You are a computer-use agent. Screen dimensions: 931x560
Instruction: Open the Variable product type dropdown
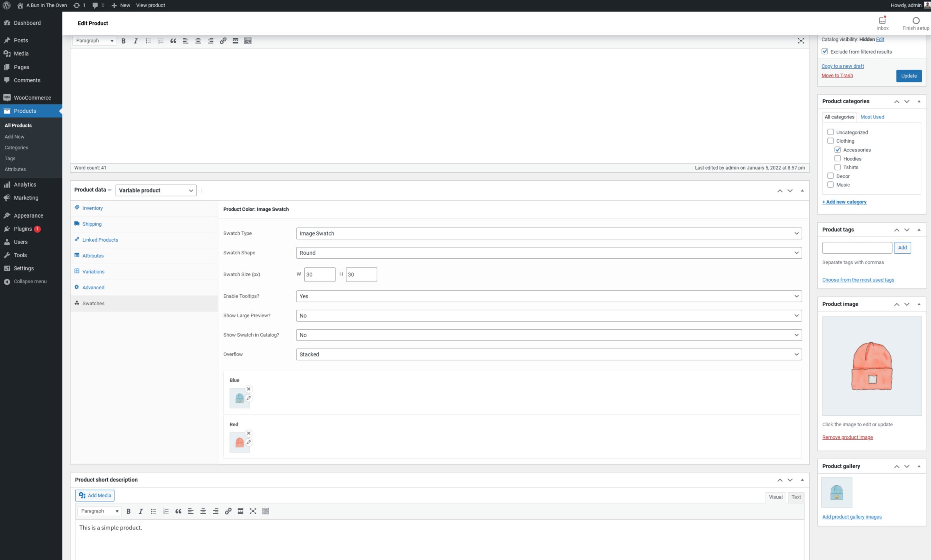156,190
